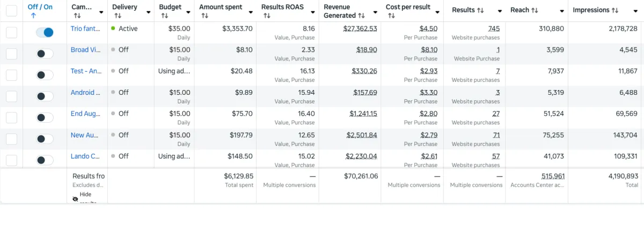Expand the Budget column dropdown caret
Image resolution: width=644 pixels, height=240 pixels.
(188, 12)
